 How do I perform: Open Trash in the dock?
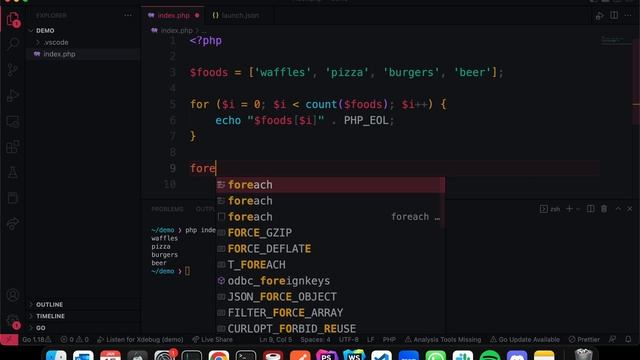tap(584, 355)
